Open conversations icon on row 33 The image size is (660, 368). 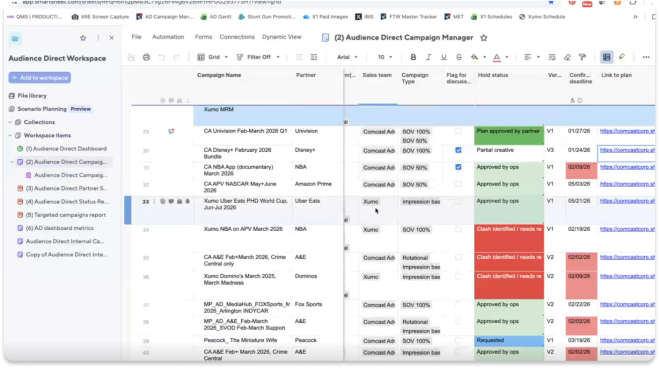pyautogui.click(x=171, y=202)
